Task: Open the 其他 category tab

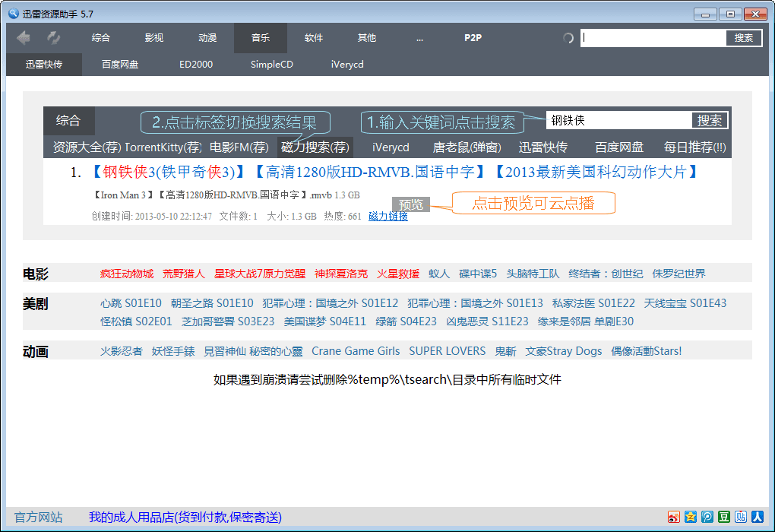Action: click(x=367, y=37)
